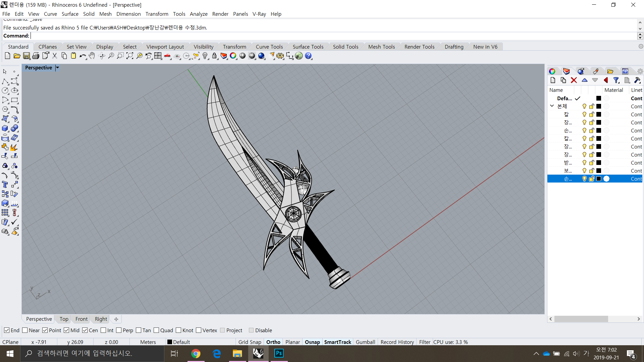
Task: Click the red car Set View icon
Action: tap(167, 56)
